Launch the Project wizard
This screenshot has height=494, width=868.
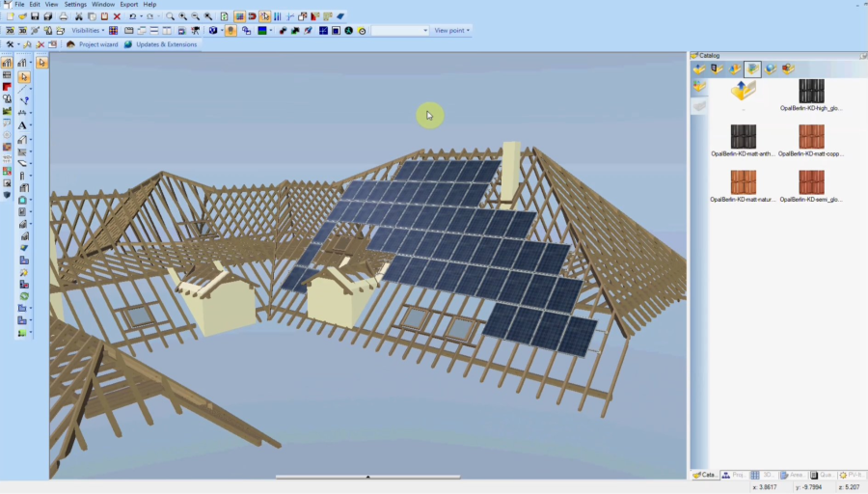tap(93, 44)
